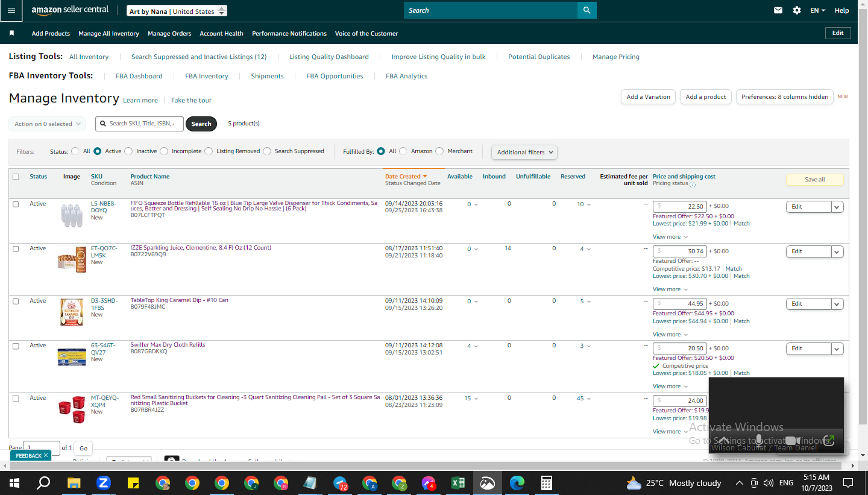Screen dimensions: 868x495
Task: Open the Action on 0 selected dropdown
Action: (x=47, y=124)
